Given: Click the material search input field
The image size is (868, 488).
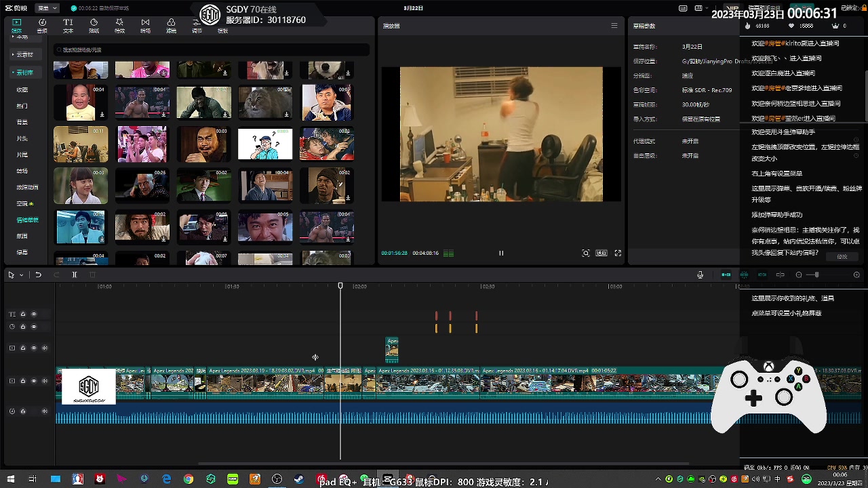Looking at the screenshot, I should tap(212, 49).
